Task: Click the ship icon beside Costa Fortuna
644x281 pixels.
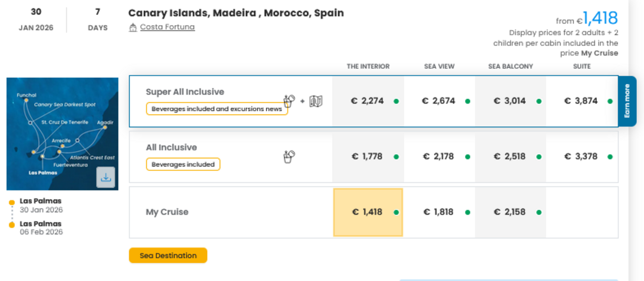Action: 133,27
